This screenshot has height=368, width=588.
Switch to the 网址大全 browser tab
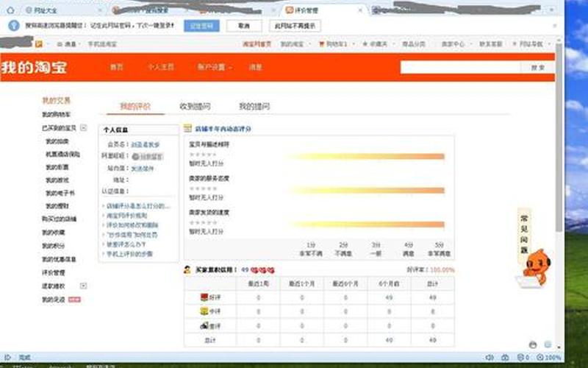click(64, 10)
